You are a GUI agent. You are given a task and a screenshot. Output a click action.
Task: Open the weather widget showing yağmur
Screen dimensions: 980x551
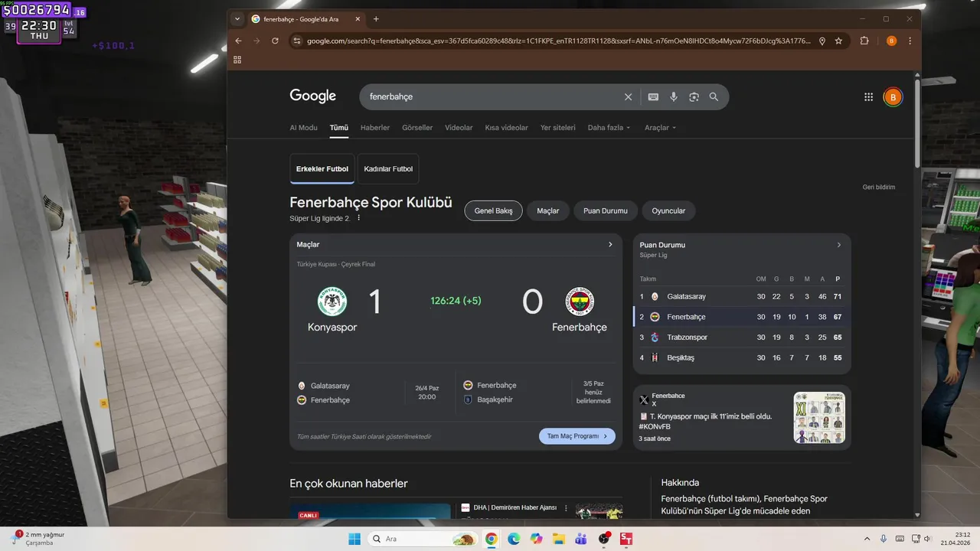40,539
